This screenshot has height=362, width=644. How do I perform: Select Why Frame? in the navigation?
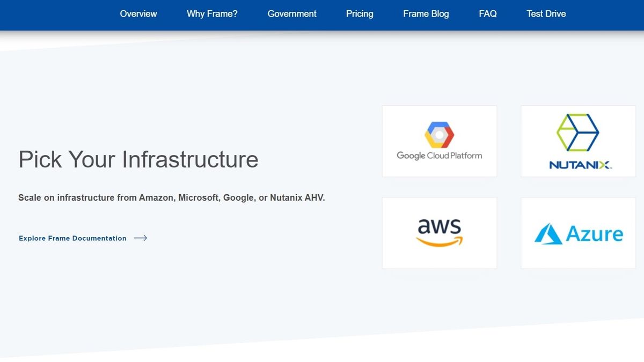(x=212, y=14)
